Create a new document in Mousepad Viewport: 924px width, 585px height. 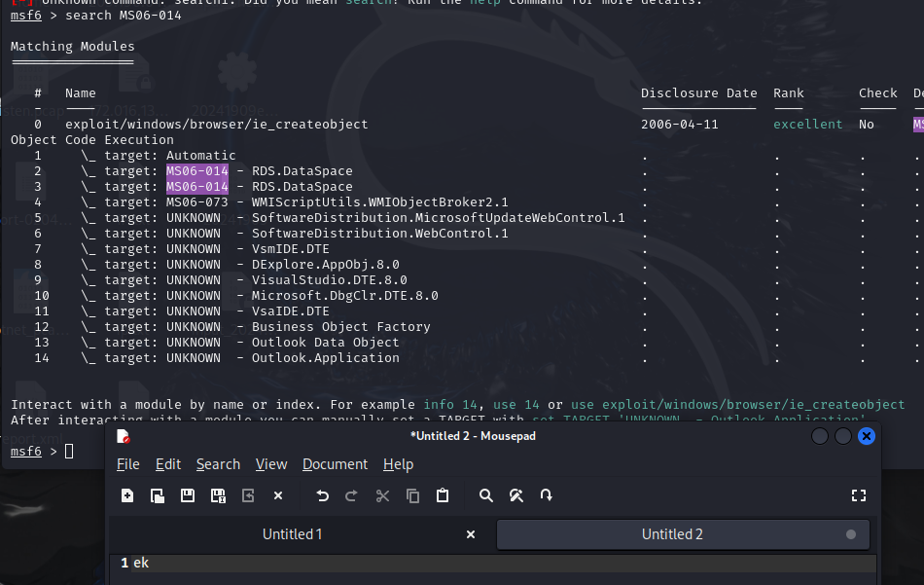[127, 496]
